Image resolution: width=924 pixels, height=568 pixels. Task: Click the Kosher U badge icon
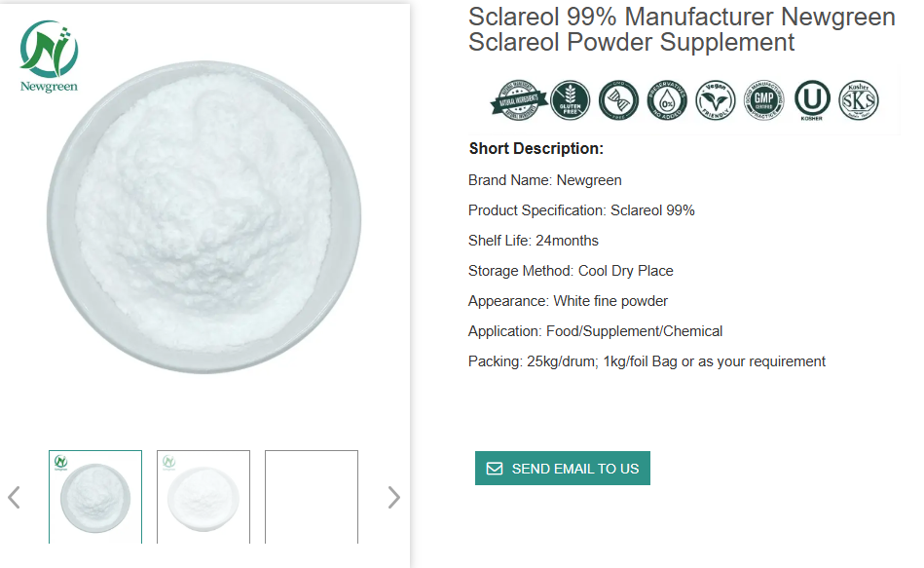812,100
